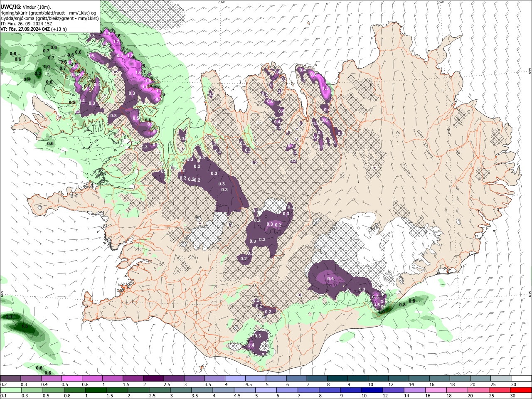
Task: Click the 'VT: Fös. 27.09.2024 04Z' valid time
Action: pyautogui.click(x=25, y=30)
